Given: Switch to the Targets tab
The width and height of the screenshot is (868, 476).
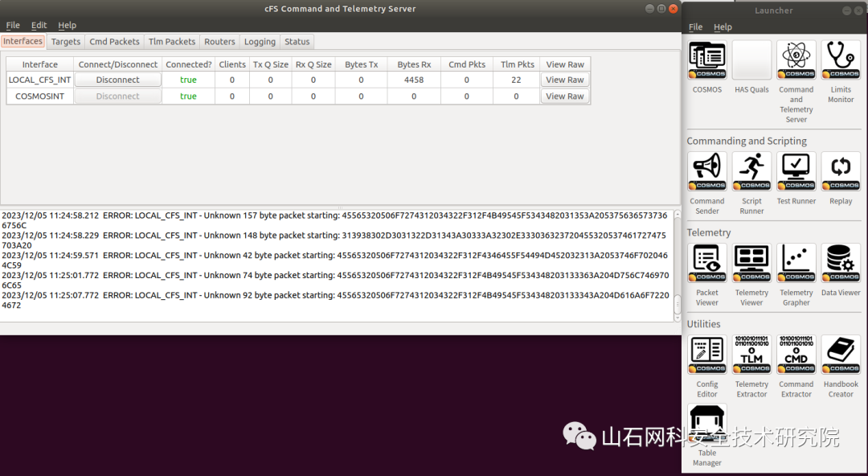Looking at the screenshot, I should (66, 42).
